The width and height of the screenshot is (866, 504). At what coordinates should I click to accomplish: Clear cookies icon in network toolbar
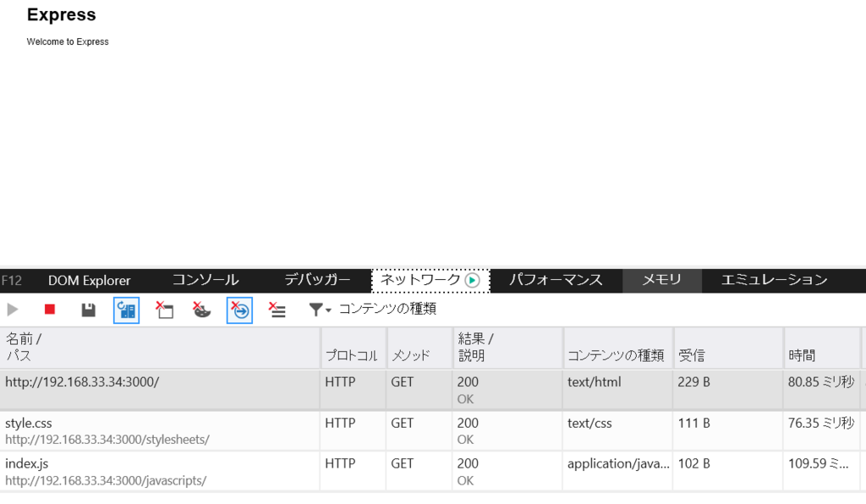click(201, 310)
